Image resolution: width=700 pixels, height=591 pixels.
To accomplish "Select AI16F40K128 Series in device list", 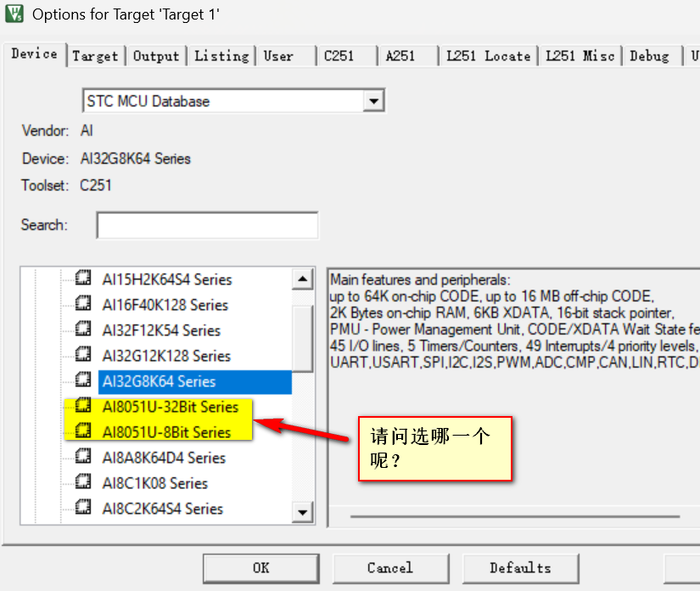I will [x=165, y=305].
